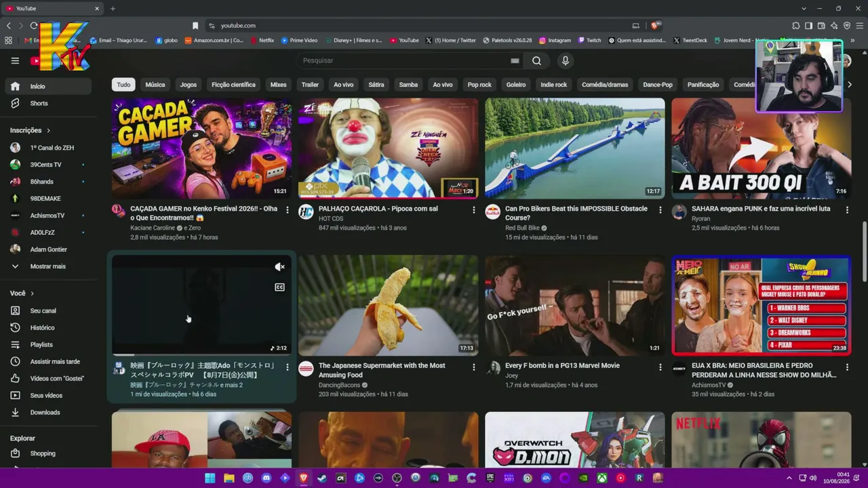Open the AchismosTV subscription channel
868x488 pixels.
pos(48,216)
